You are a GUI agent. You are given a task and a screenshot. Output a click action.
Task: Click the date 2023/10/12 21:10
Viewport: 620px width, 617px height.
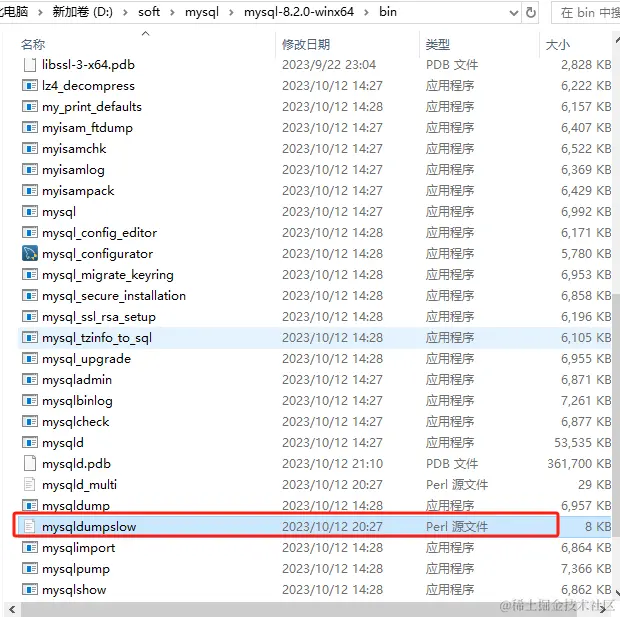(x=333, y=464)
